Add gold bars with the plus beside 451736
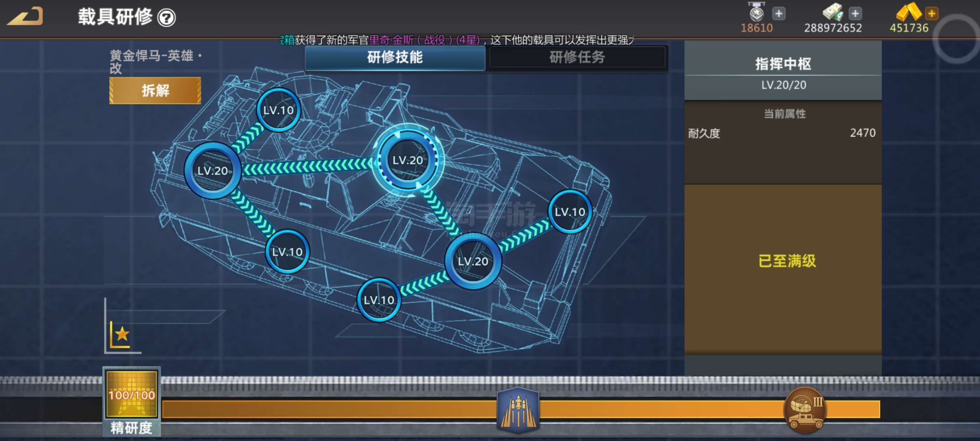This screenshot has height=441, width=980. 932,14
